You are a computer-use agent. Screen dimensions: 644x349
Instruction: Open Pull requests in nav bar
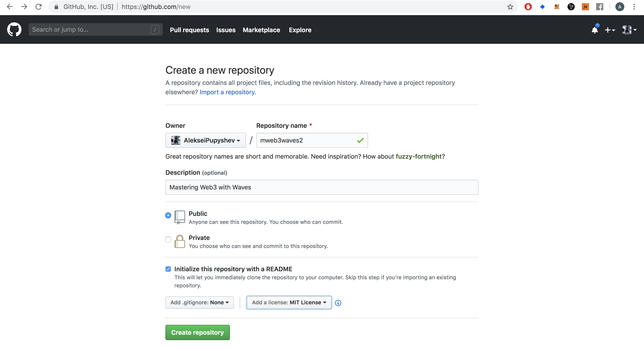(189, 30)
